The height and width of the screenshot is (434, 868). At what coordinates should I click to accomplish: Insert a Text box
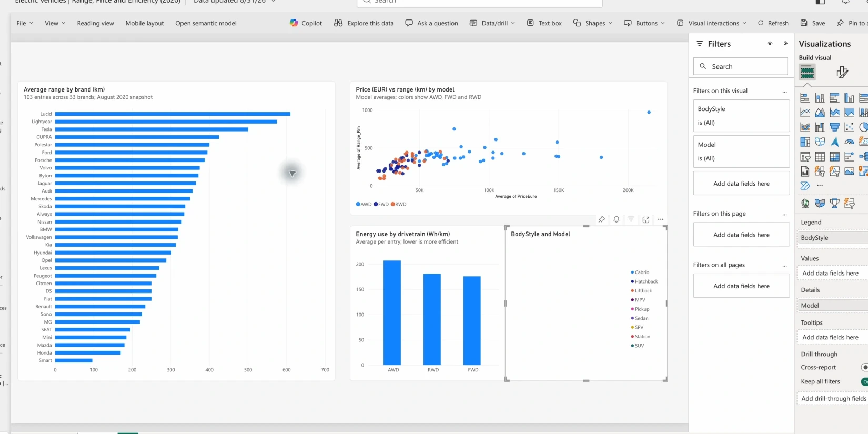click(544, 23)
